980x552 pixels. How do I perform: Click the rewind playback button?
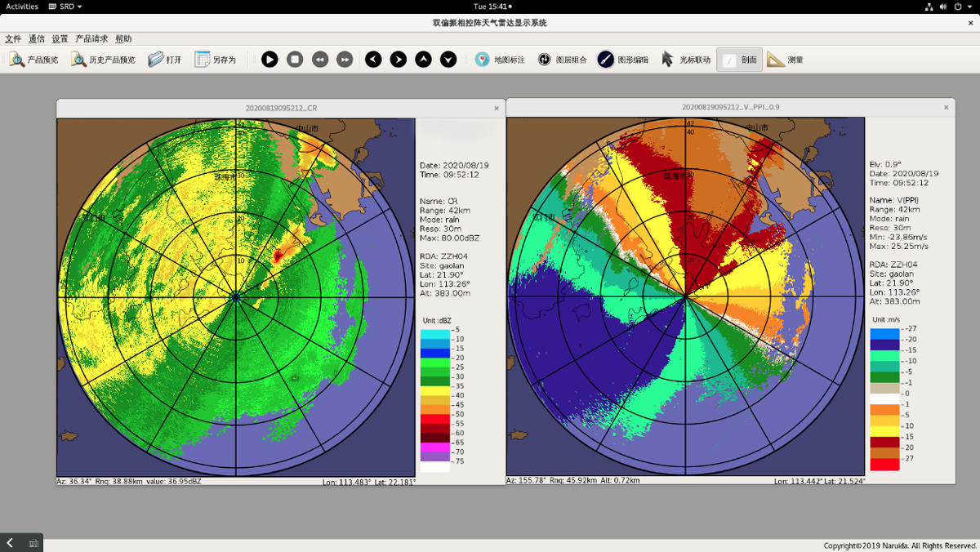coord(320,60)
